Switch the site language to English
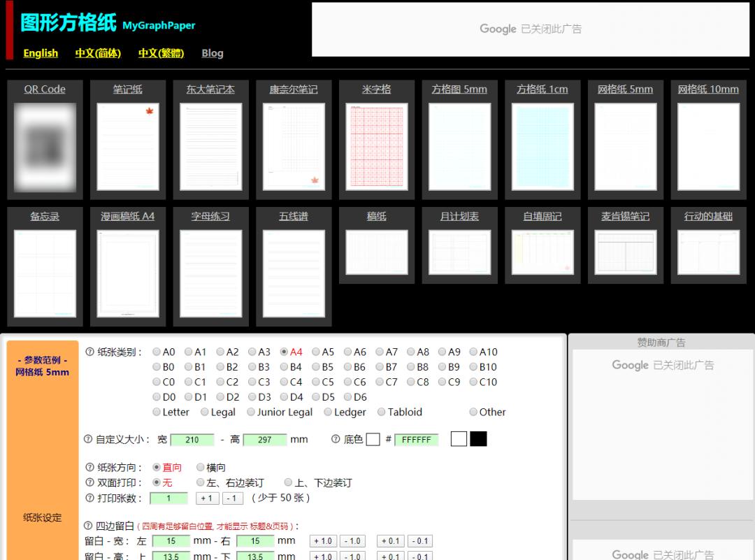The height and width of the screenshot is (560, 755). 40,53
